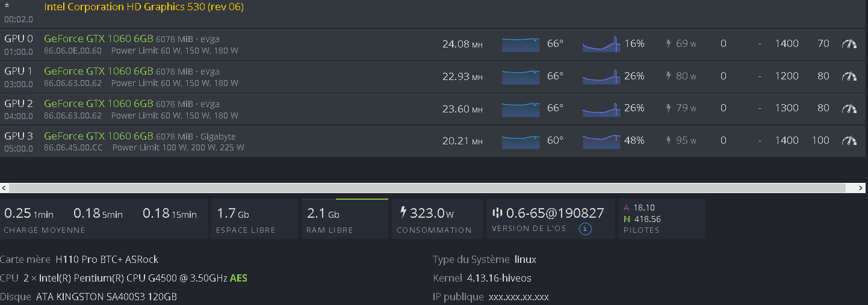This screenshot has height=305, width=868.
Task: Click the lightning bolt icon for GPU 0 power
Action: point(668,43)
